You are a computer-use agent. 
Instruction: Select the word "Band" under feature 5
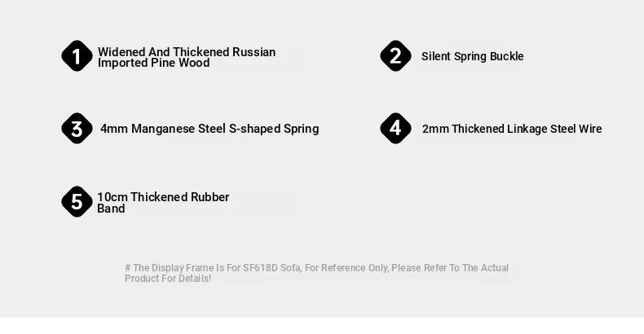coord(111,209)
